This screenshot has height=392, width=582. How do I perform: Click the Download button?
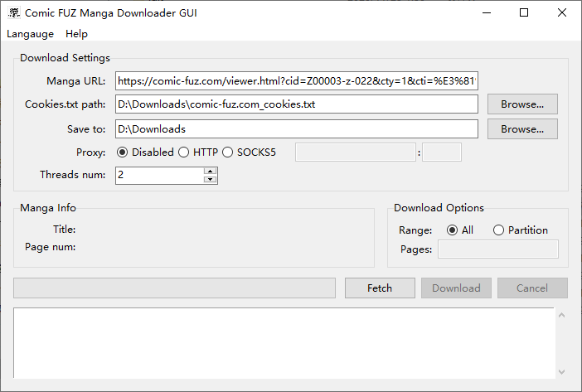pos(456,288)
